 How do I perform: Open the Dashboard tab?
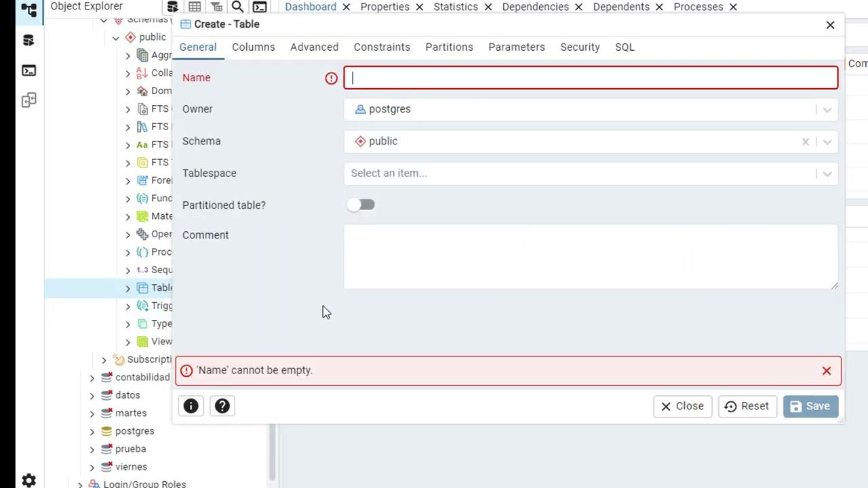(311, 7)
